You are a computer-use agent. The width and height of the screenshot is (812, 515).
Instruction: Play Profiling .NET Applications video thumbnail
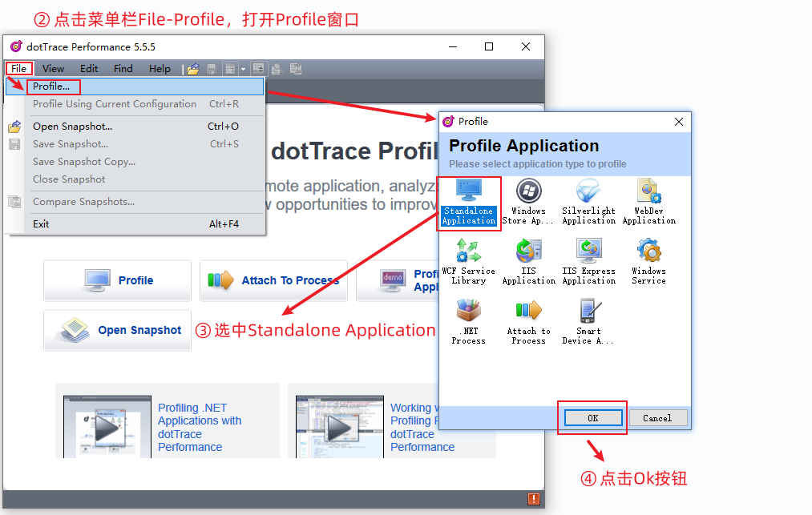pyautogui.click(x=107, y=427)
